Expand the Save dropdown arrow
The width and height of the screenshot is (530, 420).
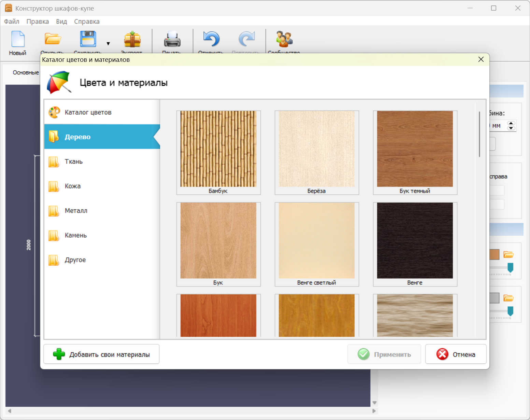click(x=108, y=44)
